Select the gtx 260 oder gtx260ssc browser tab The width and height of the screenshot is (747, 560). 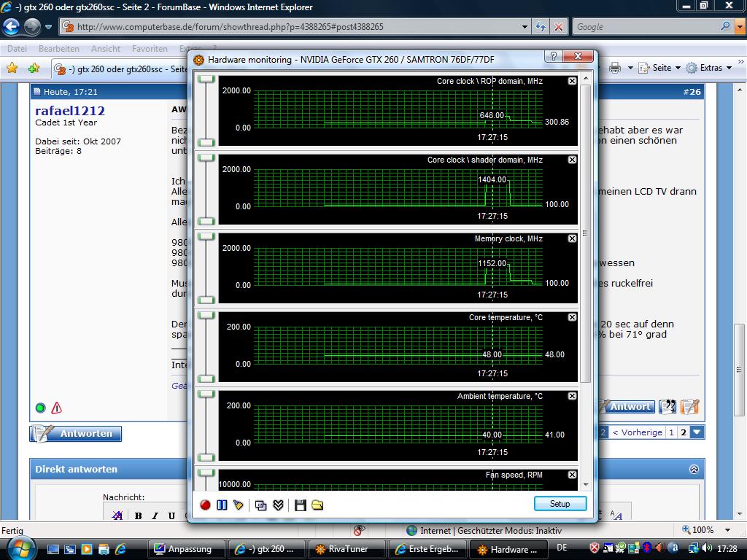[120, 69]
